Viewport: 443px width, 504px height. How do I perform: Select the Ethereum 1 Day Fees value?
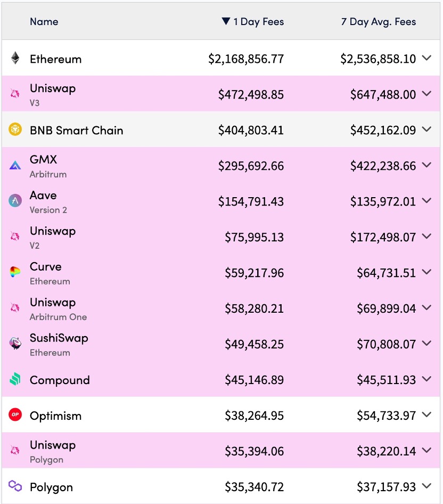point(245,59)
